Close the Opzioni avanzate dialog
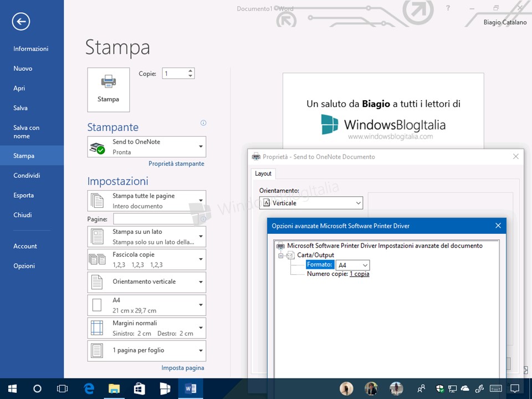 pyautogui.click(x=498, y=226)
